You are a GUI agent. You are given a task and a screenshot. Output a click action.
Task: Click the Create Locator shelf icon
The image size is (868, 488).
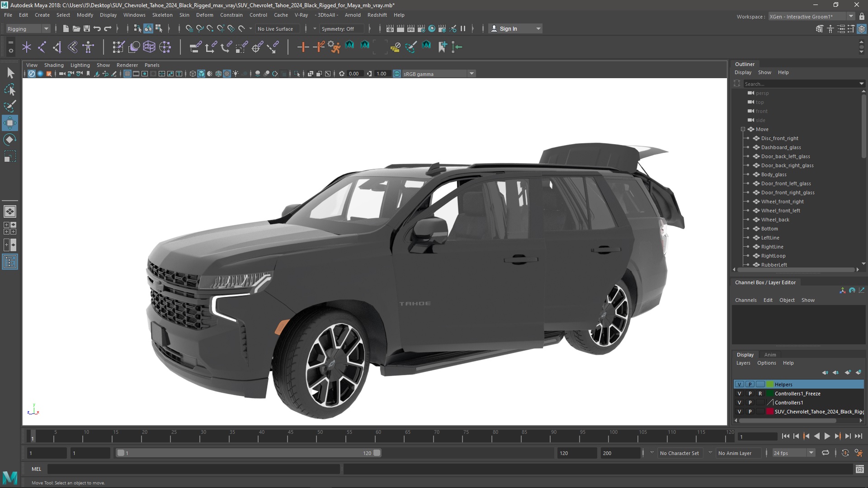27,47
